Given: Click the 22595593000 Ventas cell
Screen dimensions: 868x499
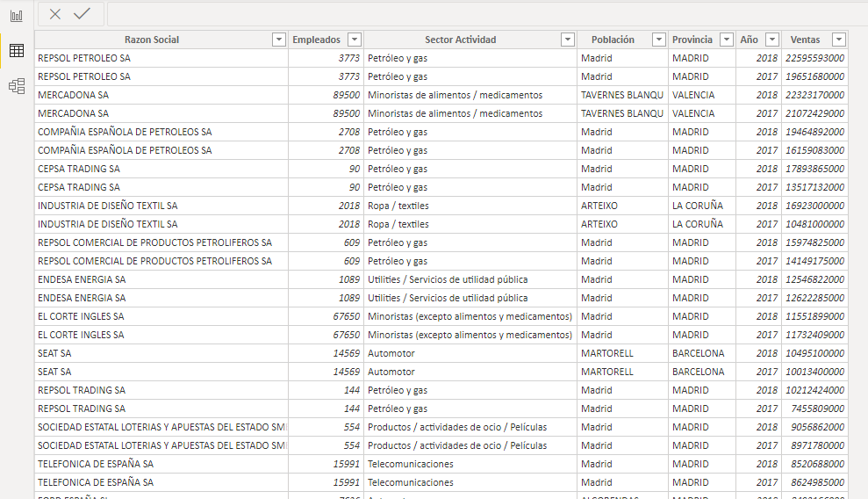Looking at the screenshot, I should coord(814,58).
